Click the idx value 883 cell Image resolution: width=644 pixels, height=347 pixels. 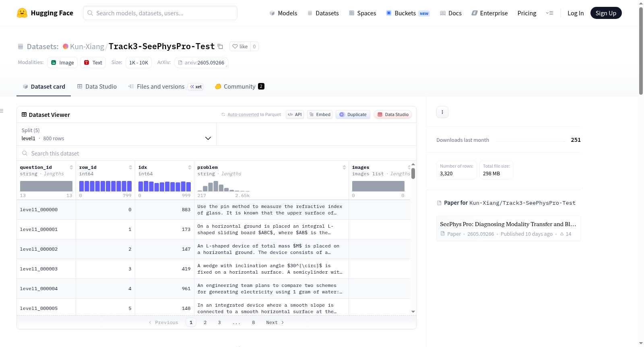pos(165,210)
